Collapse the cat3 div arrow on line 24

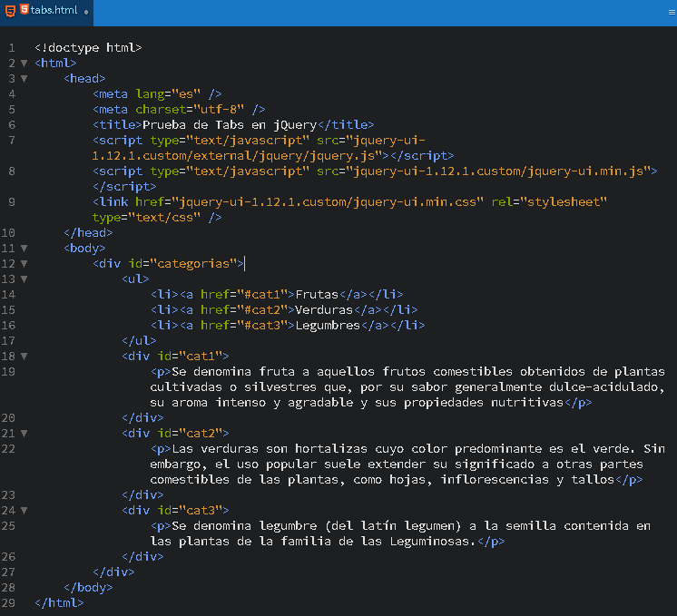pos(25,511)
